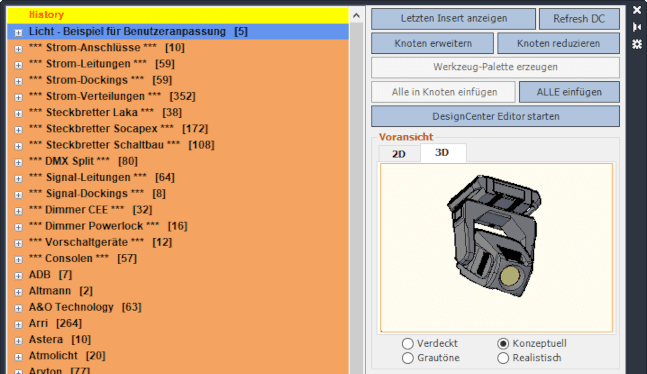
Task: Click the Refresh DC button
Action: click(x=579, y=19)
